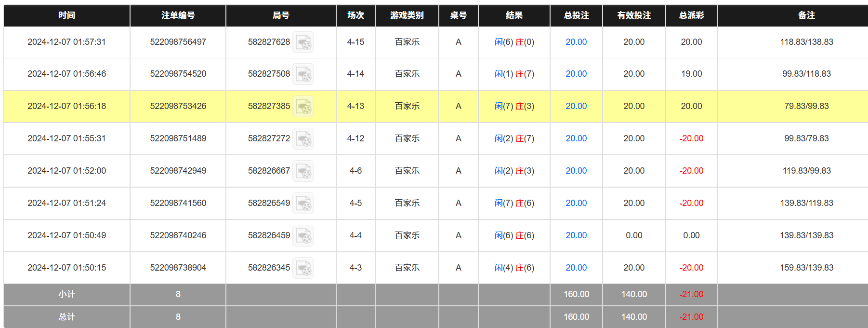The image size is (868, 328).
Task: Select the remark 159.83/139.83 cell
Action: click(806, 268)
